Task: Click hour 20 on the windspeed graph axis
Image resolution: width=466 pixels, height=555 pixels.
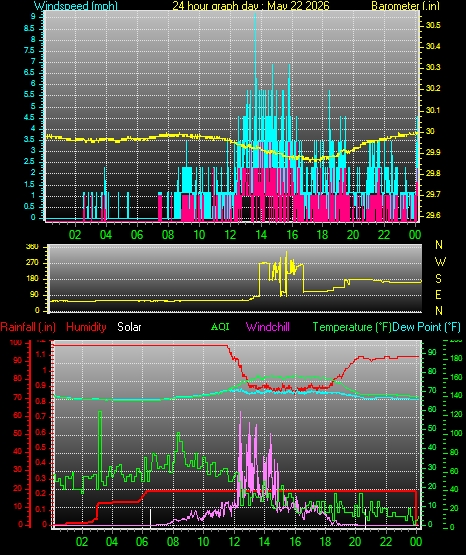Action: [x=353, y=235]
